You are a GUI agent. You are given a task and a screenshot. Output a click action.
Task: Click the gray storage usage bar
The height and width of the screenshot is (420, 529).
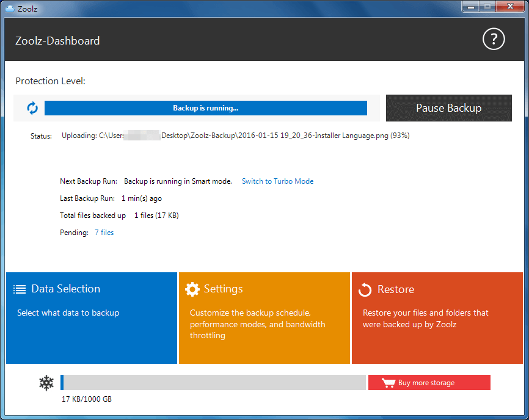(x=214, y=383)
